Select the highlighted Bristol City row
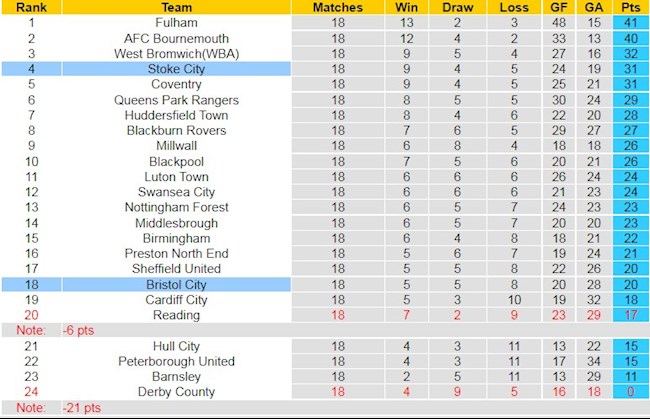 click(177, 285)
